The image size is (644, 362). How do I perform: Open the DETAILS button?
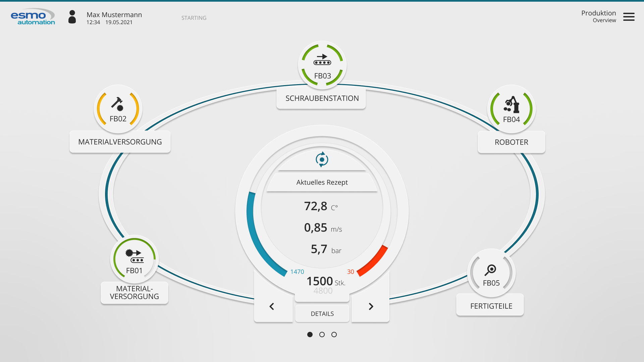(x=322, y=314)
